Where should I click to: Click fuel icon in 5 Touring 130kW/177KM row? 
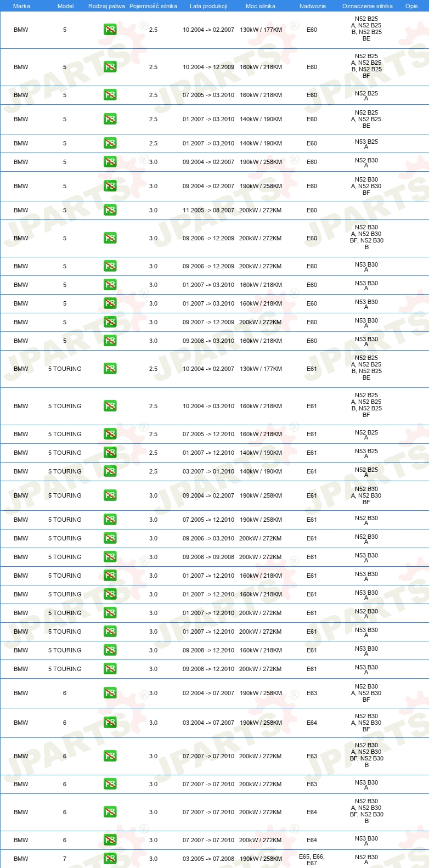click(x=110, y=369)
